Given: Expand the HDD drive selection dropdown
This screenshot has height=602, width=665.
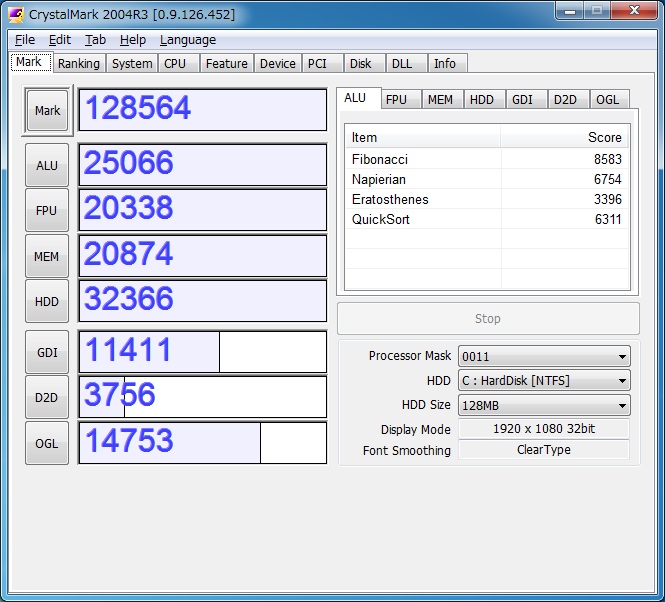Looking at the screenshot, I should click(543, 381).
